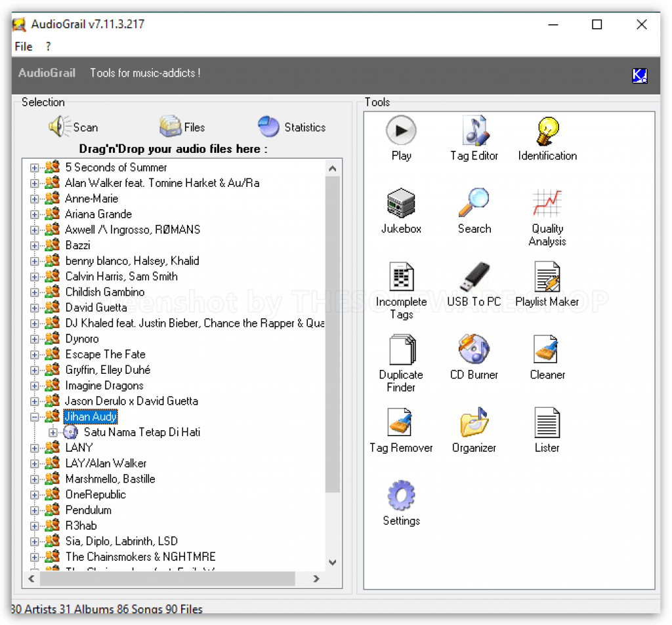Select the highlighted Jihan Audy artist
Image resolution: width=672 pixels, height=625 pixels.
coord(91,417)
